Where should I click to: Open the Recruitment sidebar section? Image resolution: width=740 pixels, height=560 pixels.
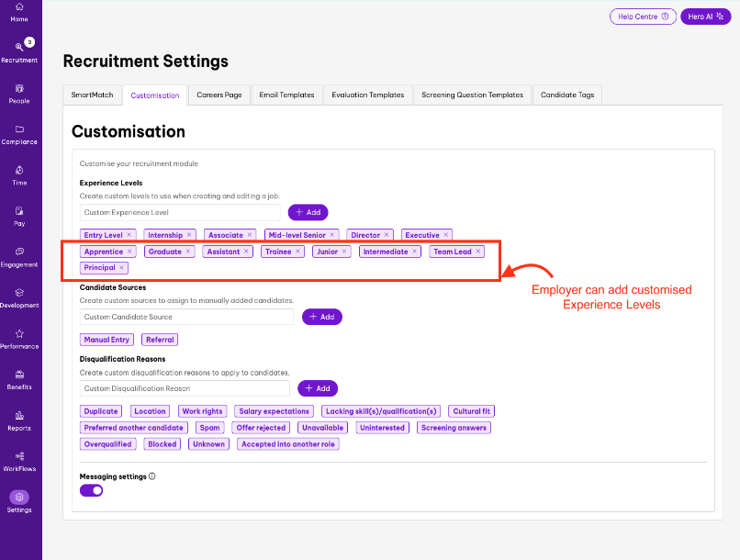coord(19,52)
